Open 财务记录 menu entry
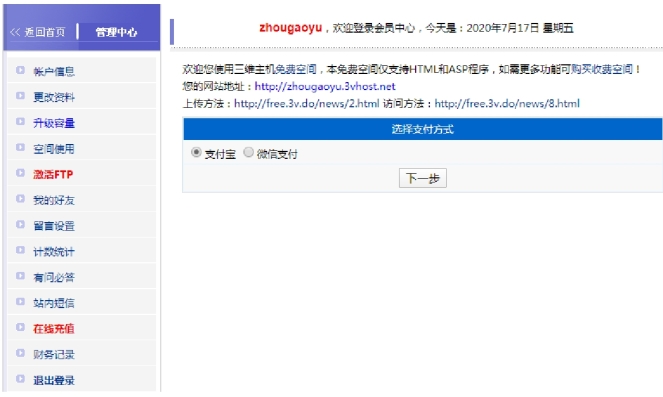663x397 pixels. (x=54, y=355)
